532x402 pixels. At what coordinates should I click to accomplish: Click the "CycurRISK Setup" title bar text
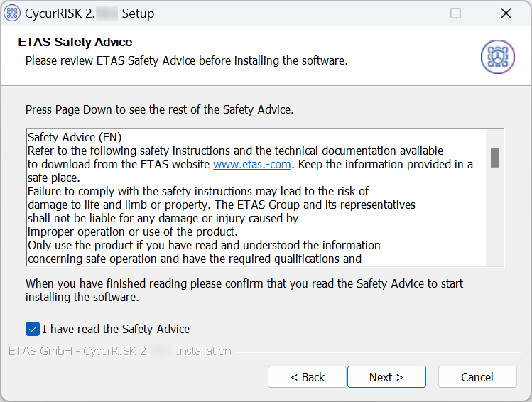[89, 13]
